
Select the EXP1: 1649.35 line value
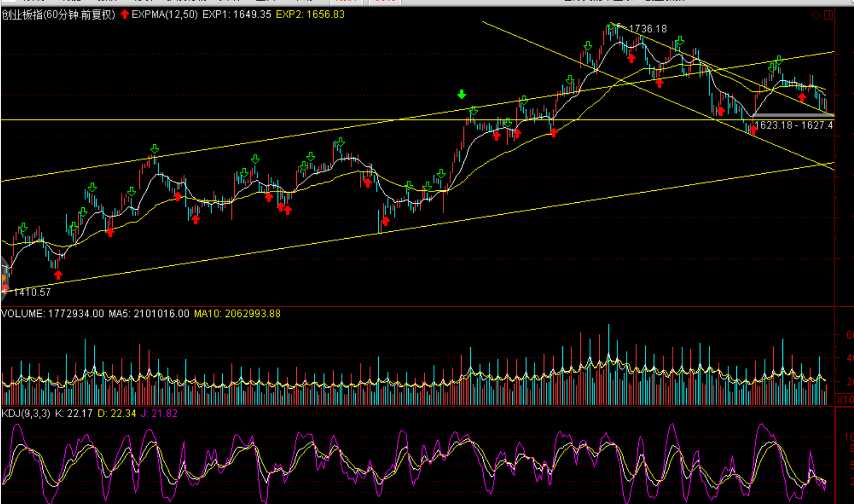click(237, 15)
